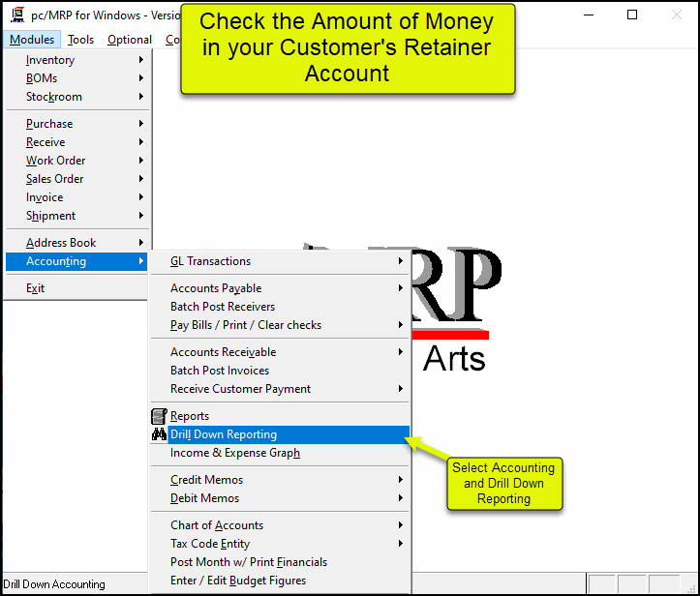Select Reports in Accounting menu

tap(280, 416)
